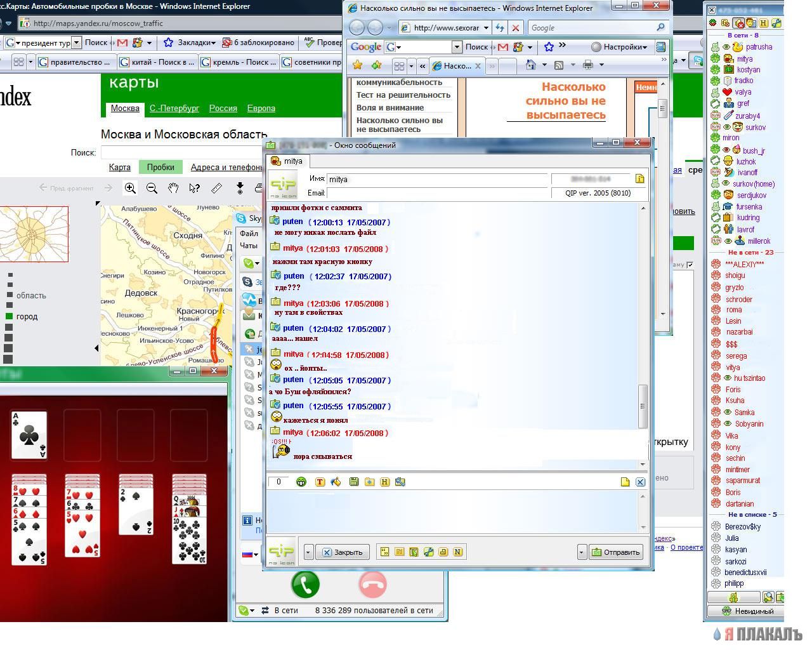Open the paint bucket color icon in QIP
812x650 pixels.
(x=336, y=482)
